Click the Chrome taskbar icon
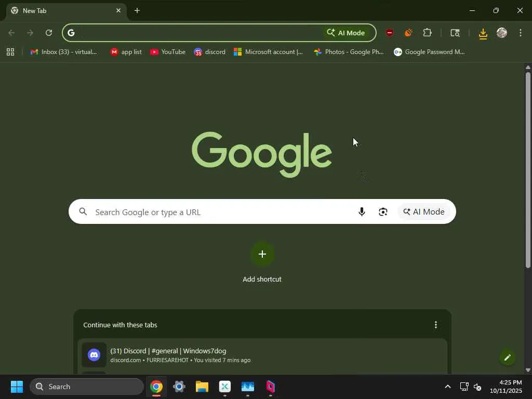 click(x=156, y=387)
